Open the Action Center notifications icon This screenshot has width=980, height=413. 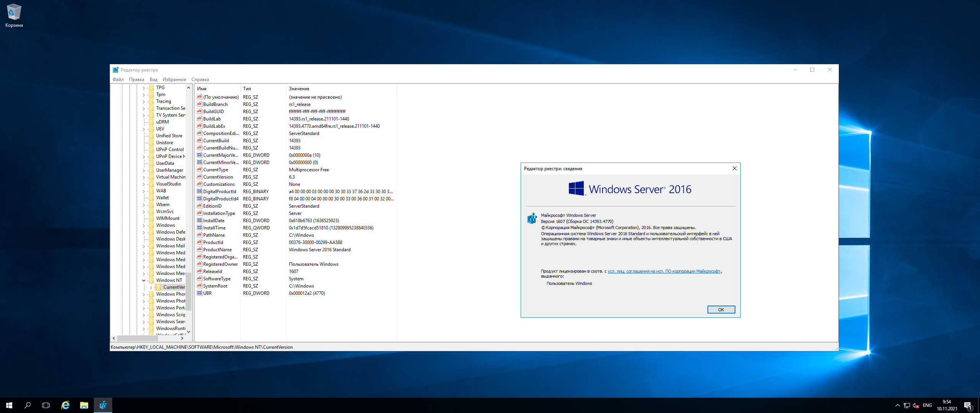[968, 405]
